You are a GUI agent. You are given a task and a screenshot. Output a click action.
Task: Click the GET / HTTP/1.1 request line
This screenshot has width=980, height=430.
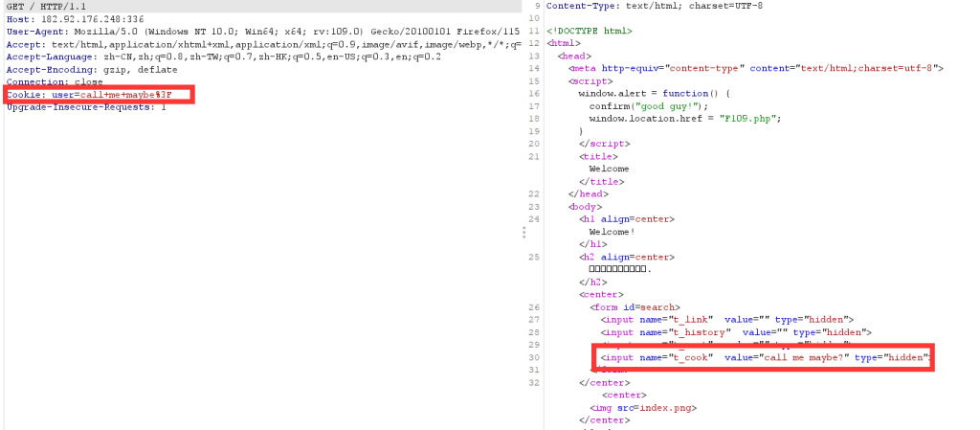[x=46, y=6]
